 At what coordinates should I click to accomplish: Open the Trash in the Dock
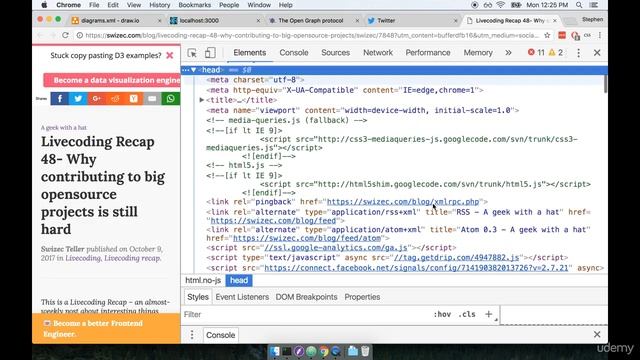[x=365, y=351]
